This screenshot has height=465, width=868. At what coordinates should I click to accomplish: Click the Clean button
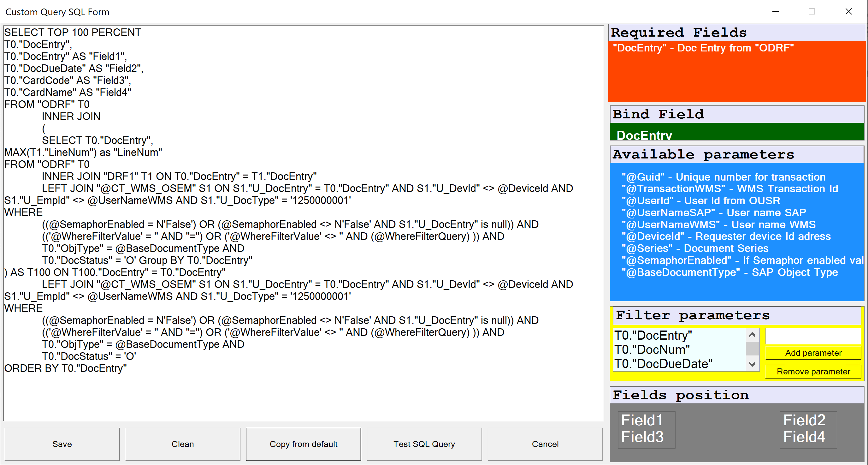pos(182,444)
